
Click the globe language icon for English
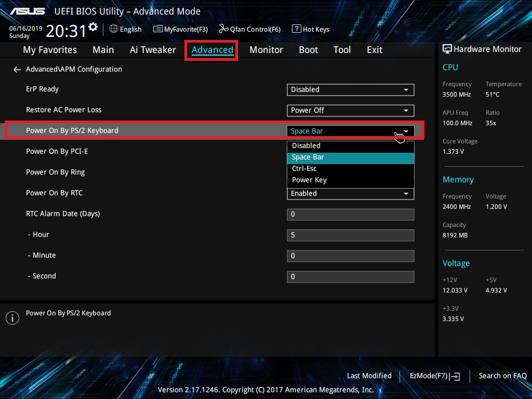[x=114, y=29]
